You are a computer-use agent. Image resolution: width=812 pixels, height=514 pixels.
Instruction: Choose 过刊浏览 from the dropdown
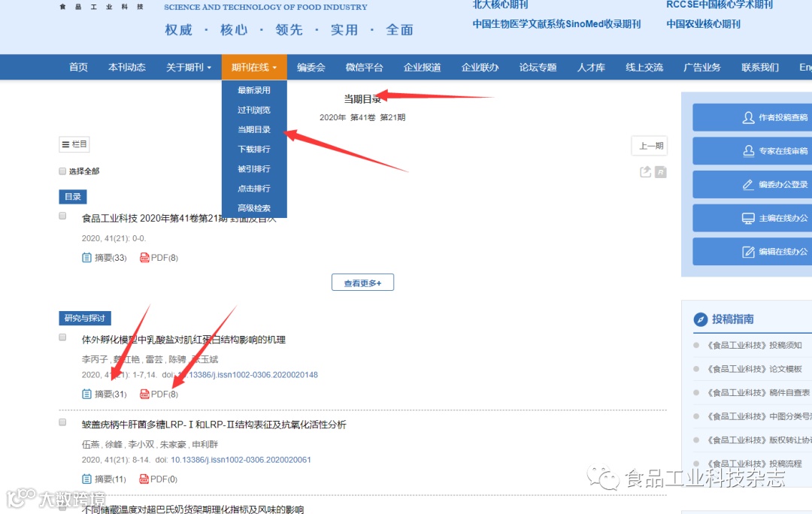click(x=254, y=110)
